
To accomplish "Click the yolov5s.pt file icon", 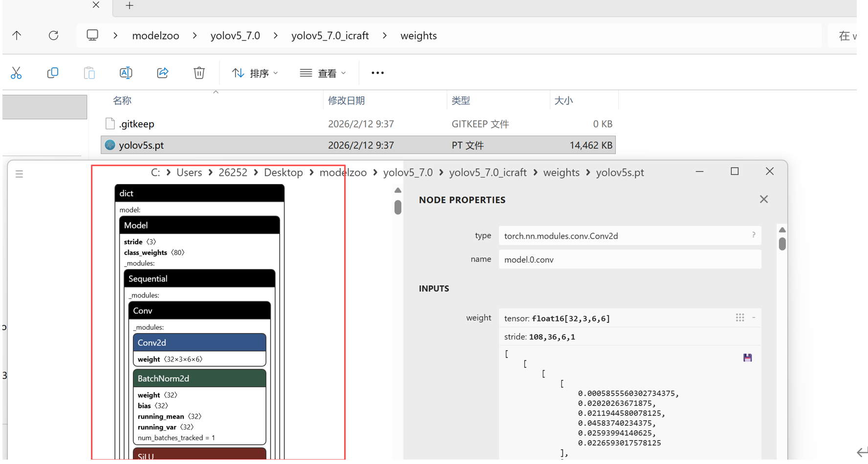I will point(110,145).
